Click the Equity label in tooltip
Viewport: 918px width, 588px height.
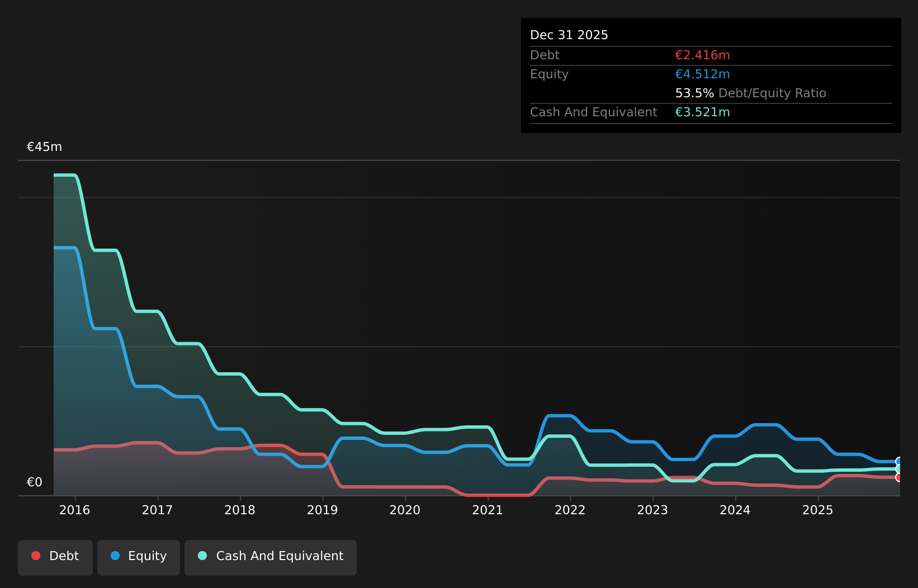[x=550, y=74]
